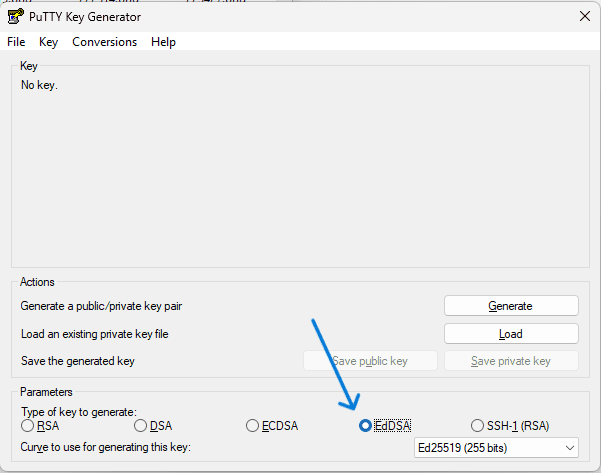
Task: Click the Save private key button
Action: [x=510, y=361]
